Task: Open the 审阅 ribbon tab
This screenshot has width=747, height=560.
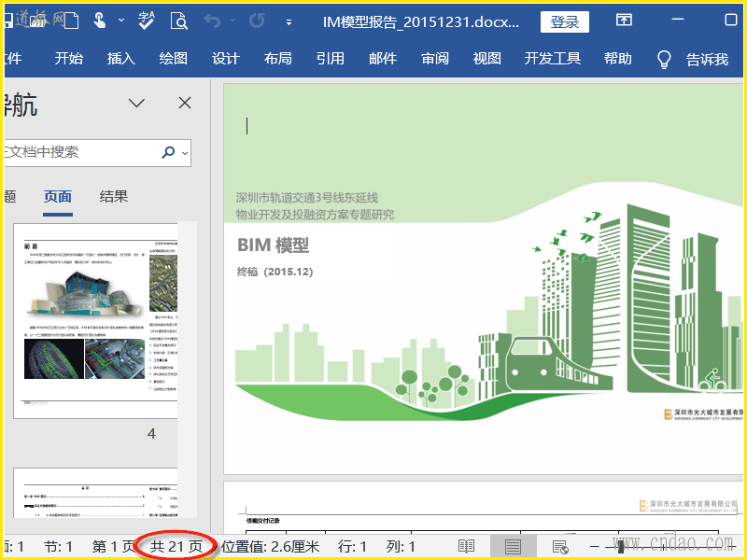Action: point(435,59)
